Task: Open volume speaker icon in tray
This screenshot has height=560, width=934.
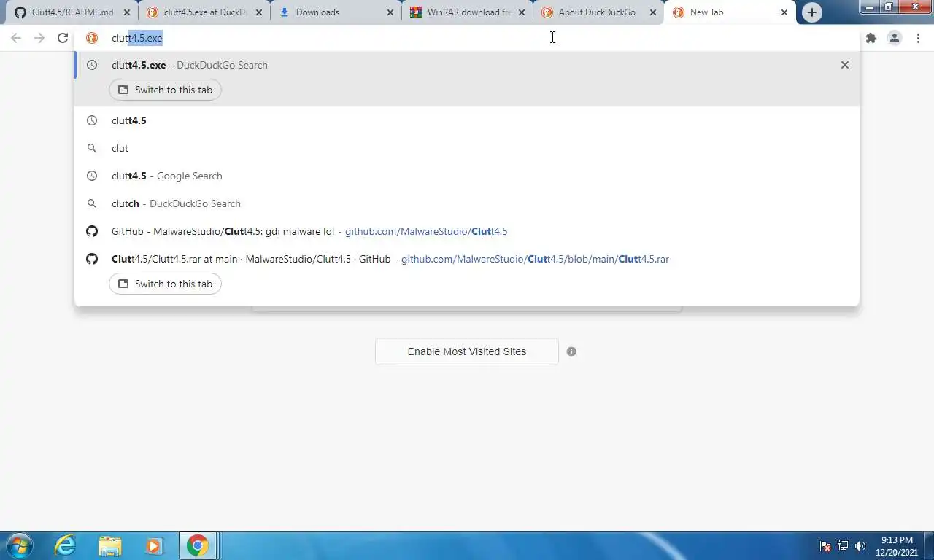Action: point(860,545)
